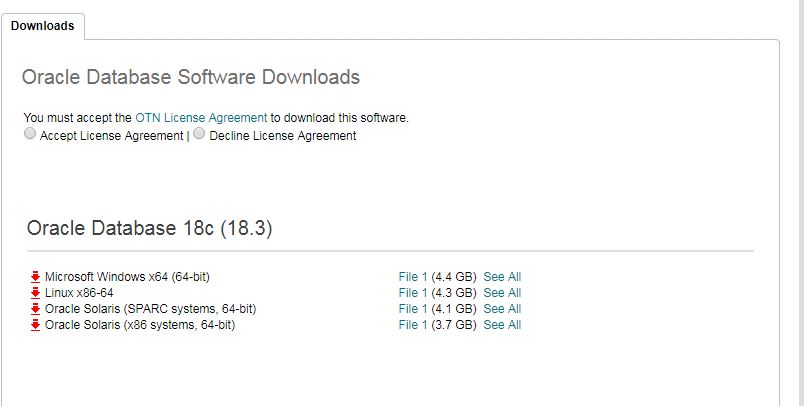Click File 1 (4.3 GB) link for Linux
Screen dimensions: 804x406
click(412, 293)
